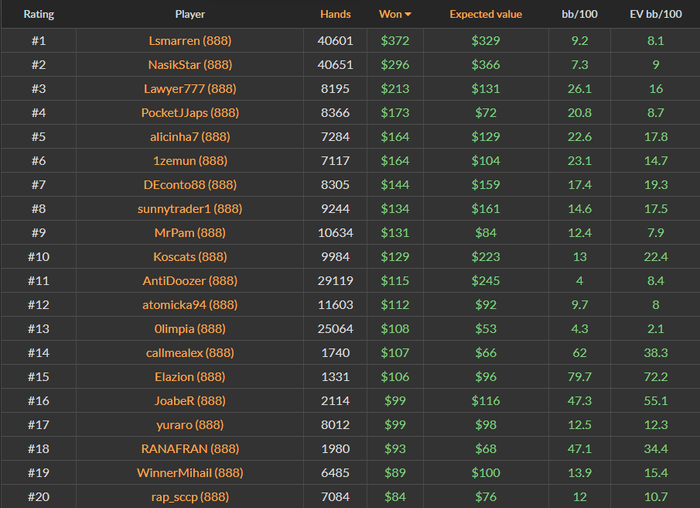The height and width of the screenshot is (508, 700).
Task: View alicinha7 (888) player details
Action: coord(190,137)
